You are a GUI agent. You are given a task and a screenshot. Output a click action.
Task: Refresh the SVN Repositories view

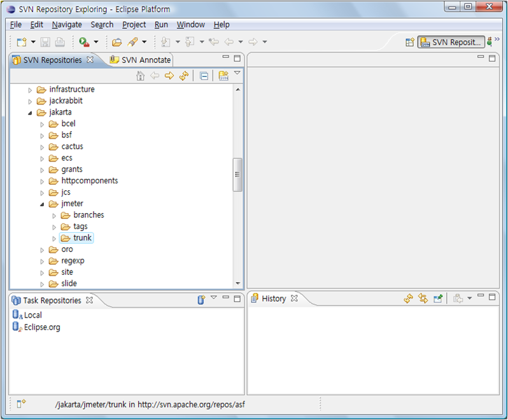pyautogui.click(x=184, y=76)
